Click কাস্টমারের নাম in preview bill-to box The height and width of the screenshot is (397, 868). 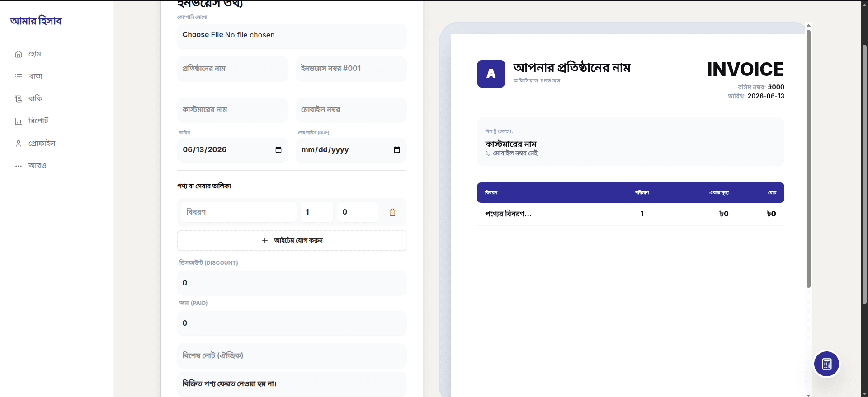pos(511,144)
